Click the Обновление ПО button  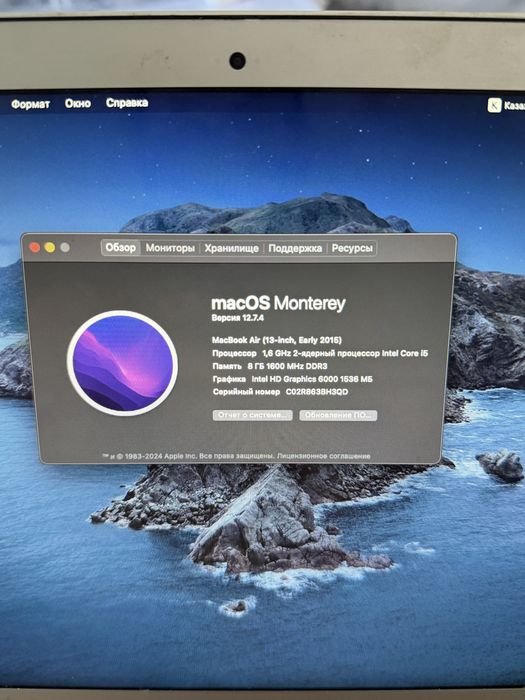[x=338, y=415]
